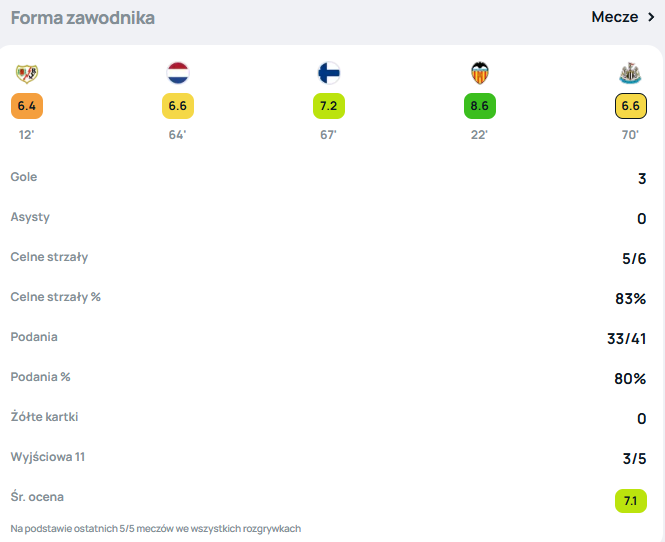
Task: Select the 7.2 rating badge
Action: (x=329, y=106)
